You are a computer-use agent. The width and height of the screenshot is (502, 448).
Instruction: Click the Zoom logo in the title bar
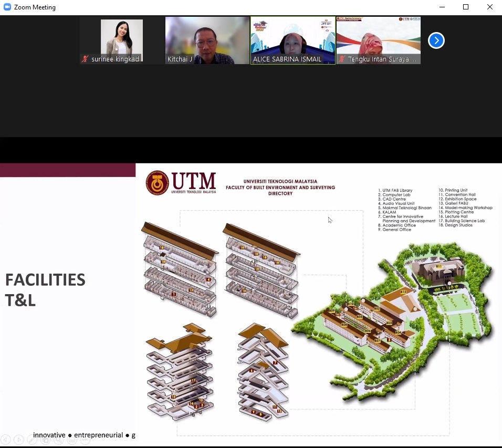[x=7, y=7]
